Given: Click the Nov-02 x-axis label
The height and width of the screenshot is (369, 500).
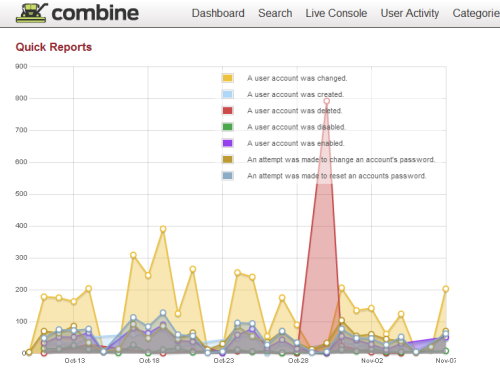Looking at the screenshot, I should coord(372,361).
